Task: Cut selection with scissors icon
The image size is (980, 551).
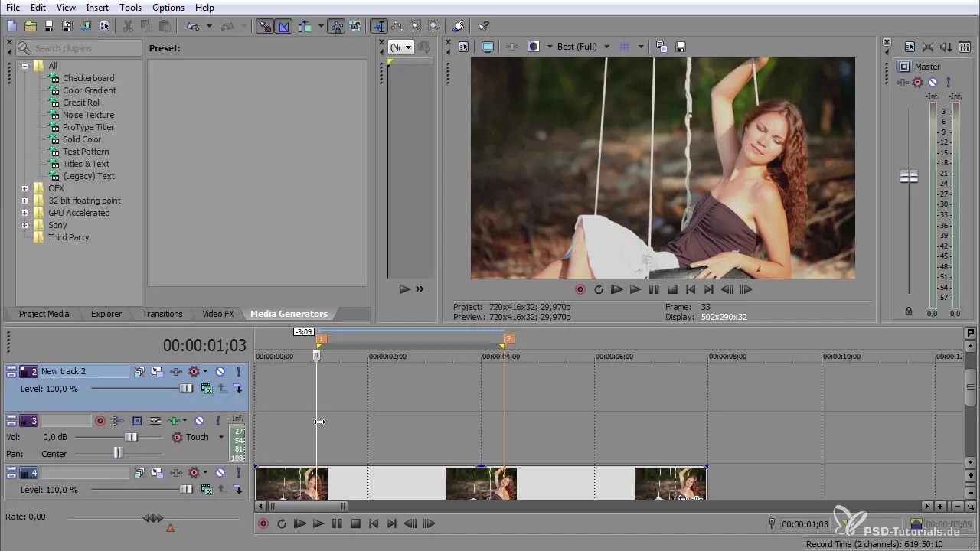Action: point(128,26)
